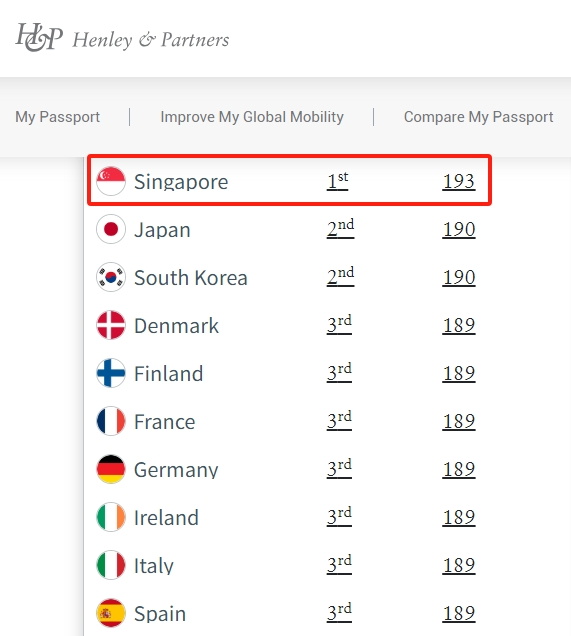
Task: Click the Ireland flag icon
Action: (111, 517)
